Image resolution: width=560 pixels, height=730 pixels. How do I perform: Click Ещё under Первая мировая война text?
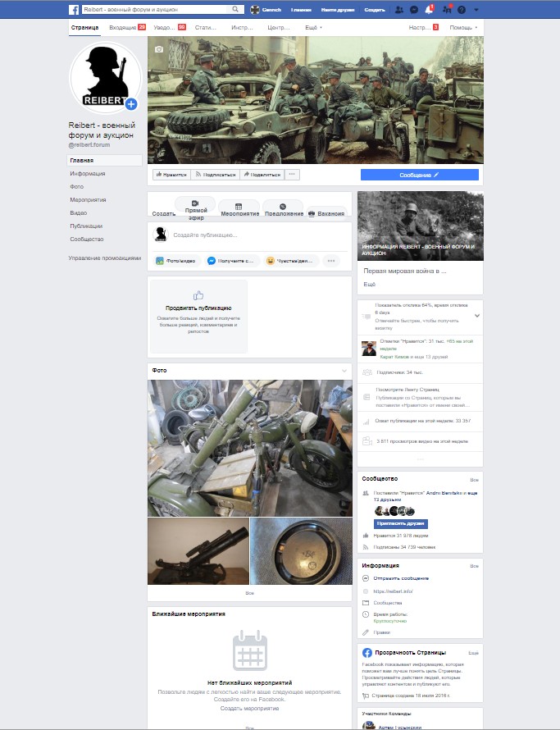pos(369,284)
